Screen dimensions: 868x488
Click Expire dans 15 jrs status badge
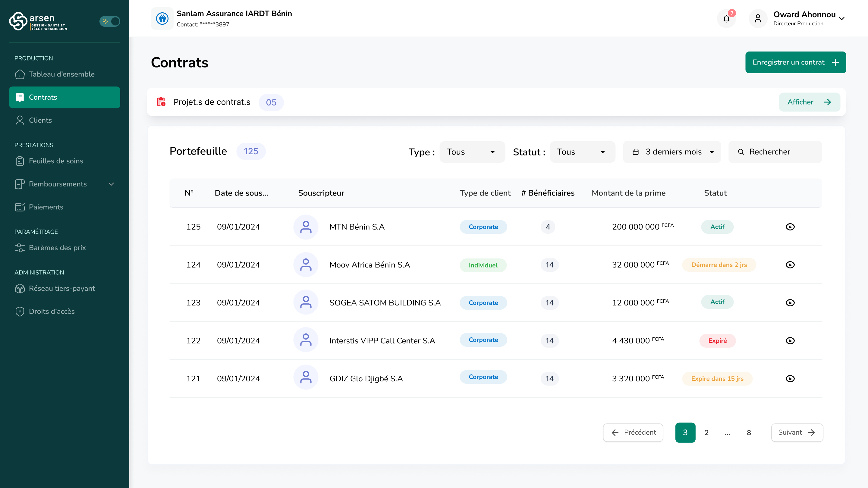click(x=717, y=379)
